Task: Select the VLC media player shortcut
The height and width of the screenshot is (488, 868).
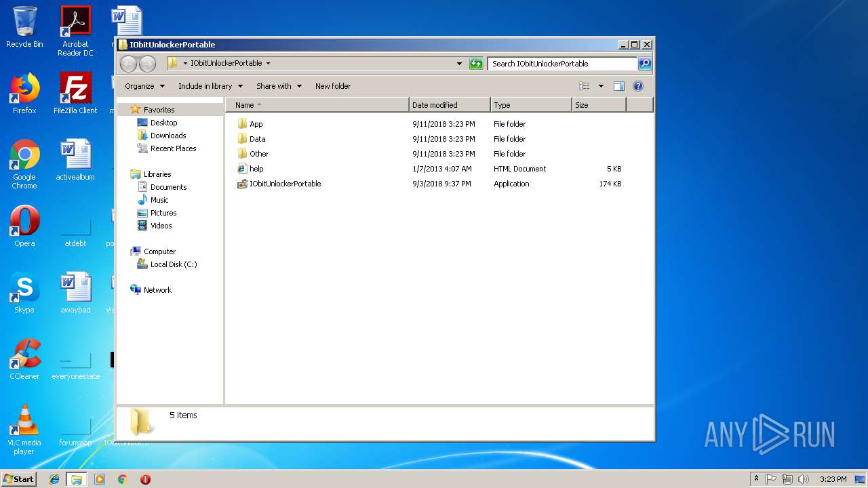Action: click(24, 430)
